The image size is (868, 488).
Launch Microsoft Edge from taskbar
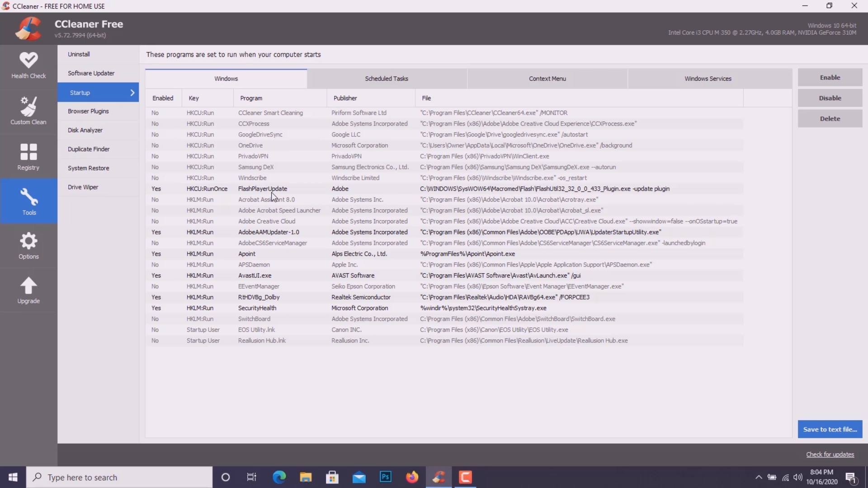(x=279, y=477)
